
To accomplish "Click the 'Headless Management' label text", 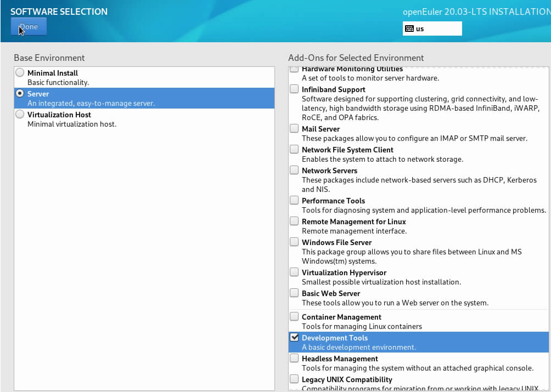I will (x=340, y=359).
